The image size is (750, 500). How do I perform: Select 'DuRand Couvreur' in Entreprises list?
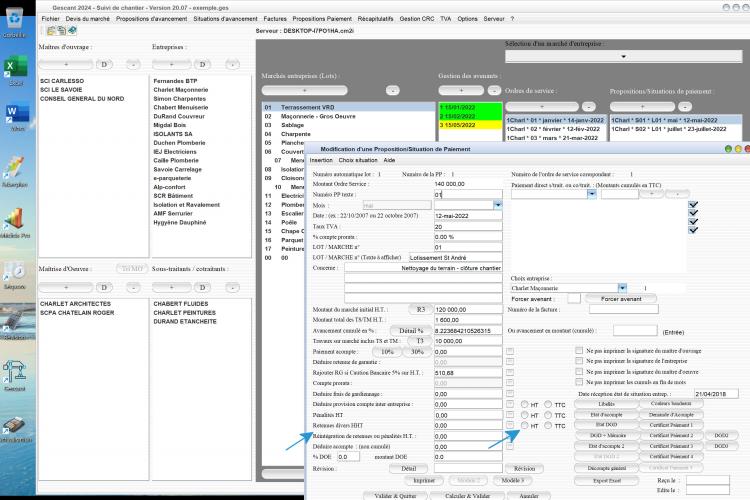179,116
